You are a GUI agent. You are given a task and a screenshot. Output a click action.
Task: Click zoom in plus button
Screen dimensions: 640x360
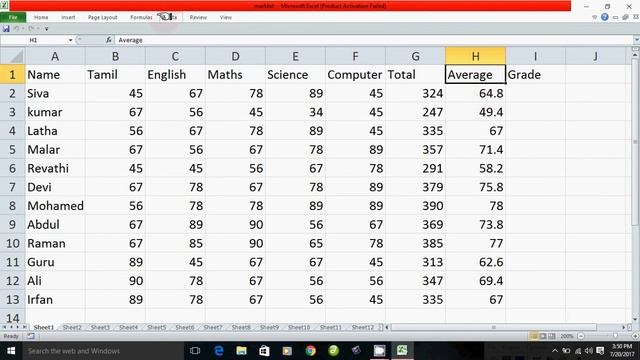click(x=636, y=336)
